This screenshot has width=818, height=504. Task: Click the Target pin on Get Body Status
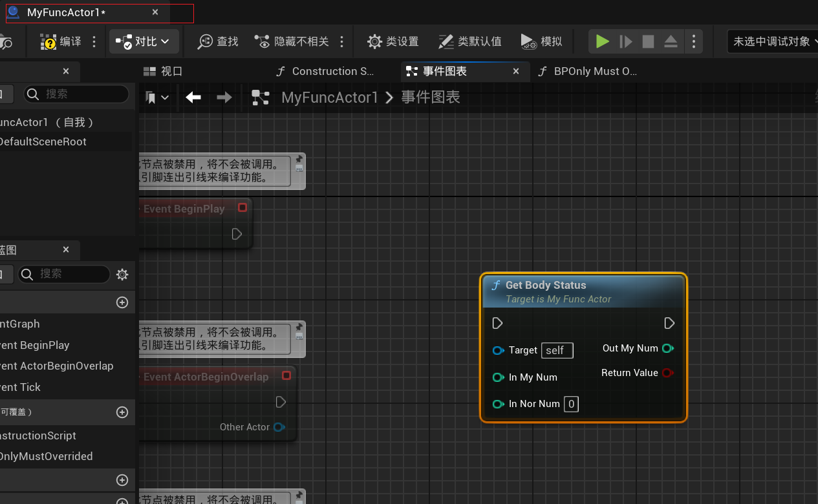498,350
